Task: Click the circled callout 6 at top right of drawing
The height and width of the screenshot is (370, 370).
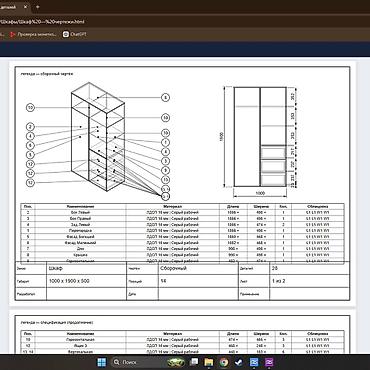Action: click(x=165, y=97)
